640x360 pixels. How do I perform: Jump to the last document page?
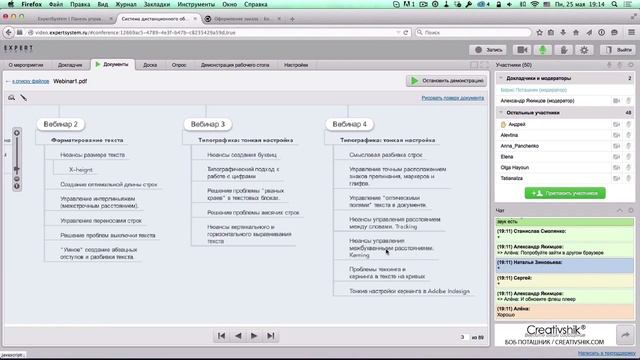pos(270,336)
